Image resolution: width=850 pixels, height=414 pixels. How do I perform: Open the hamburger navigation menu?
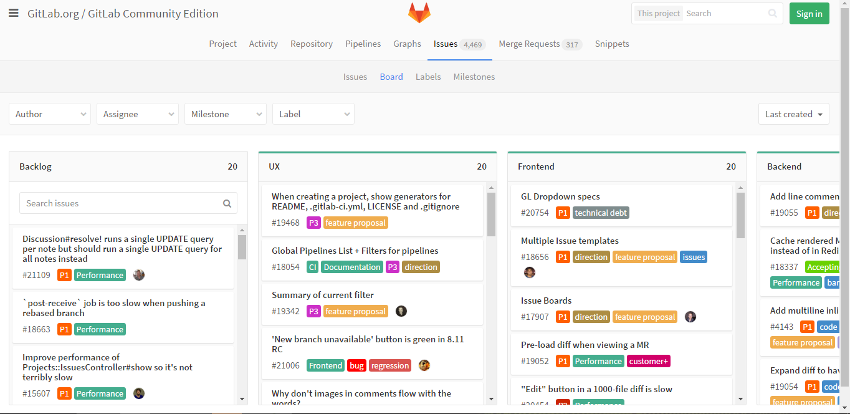click(14, 13)
